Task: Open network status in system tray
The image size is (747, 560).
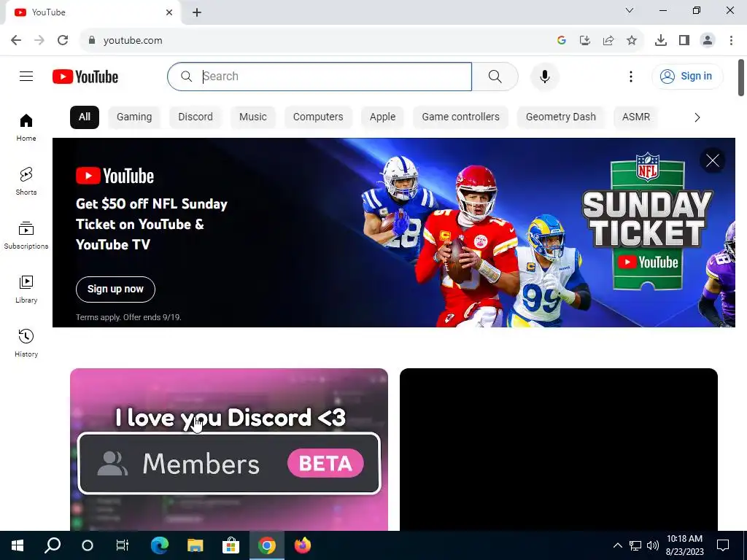Action: pos(635,545)
